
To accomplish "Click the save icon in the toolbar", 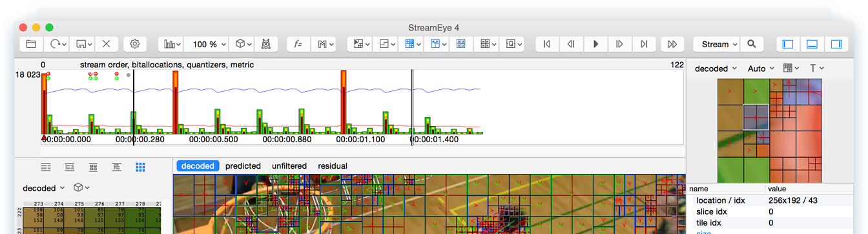I will pos(83,44).
